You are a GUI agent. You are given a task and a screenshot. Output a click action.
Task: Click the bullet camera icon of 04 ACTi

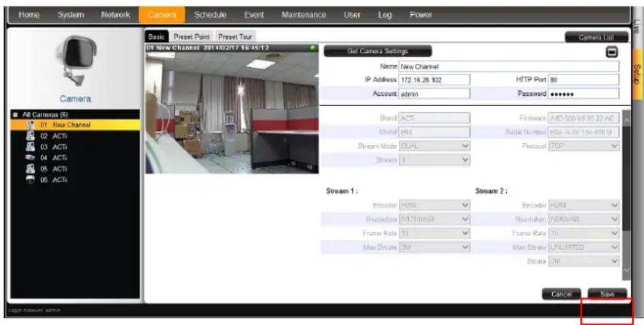(x=30, y=157)
